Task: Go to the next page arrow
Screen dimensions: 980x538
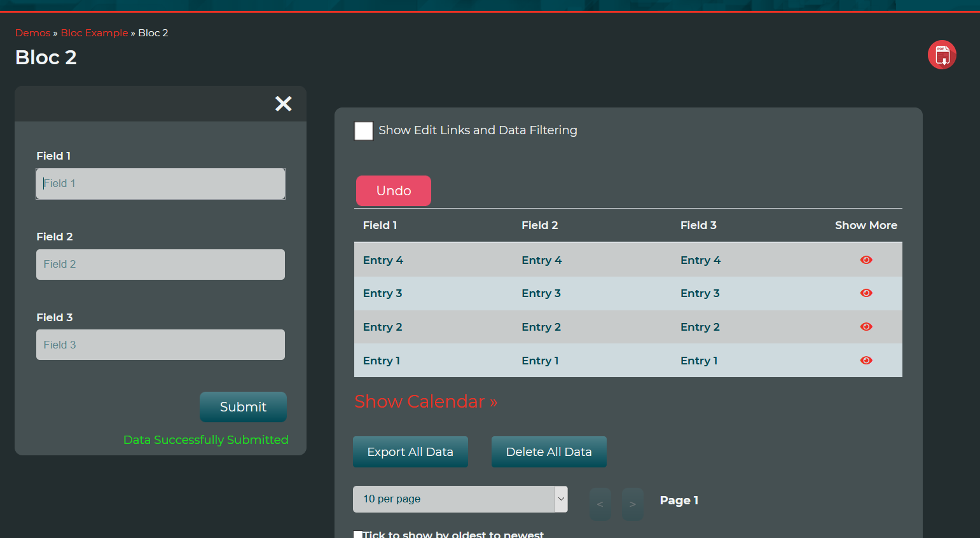Action: point(633,504)
